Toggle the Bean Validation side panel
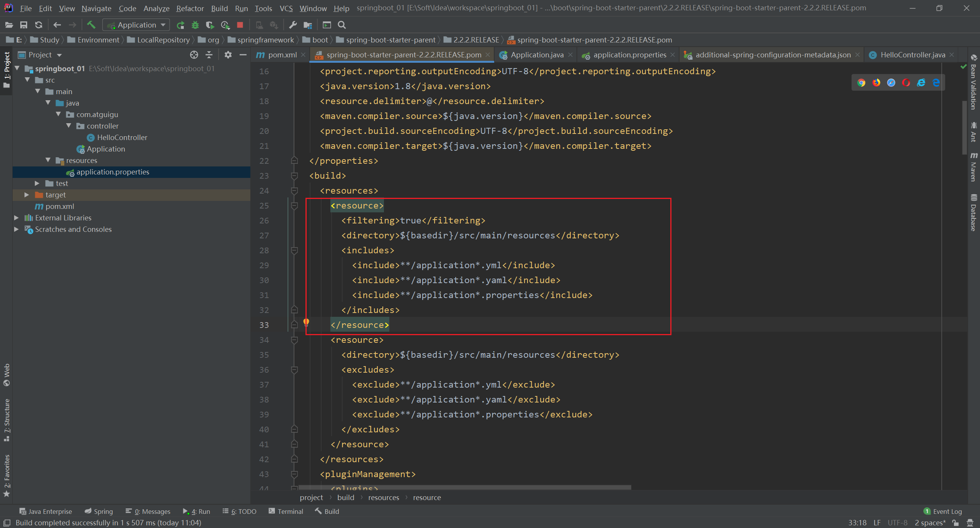Viewport: 980px width, 528px height. (974, 82)
